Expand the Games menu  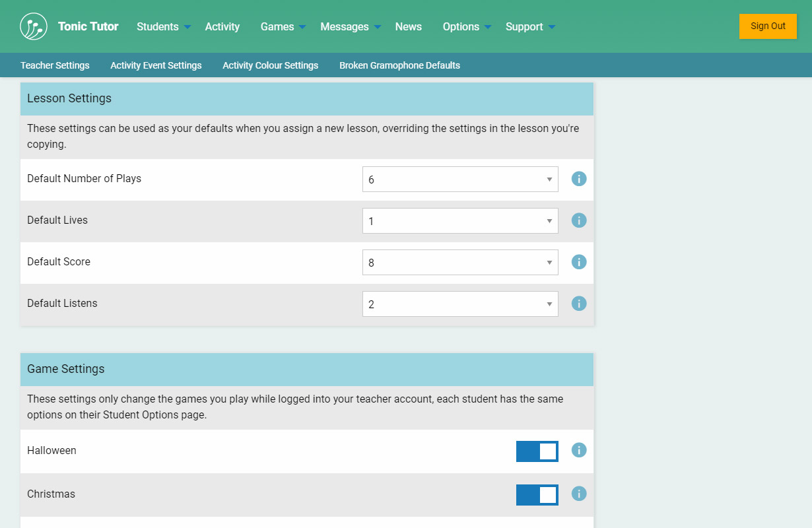(x=283, y=26)
